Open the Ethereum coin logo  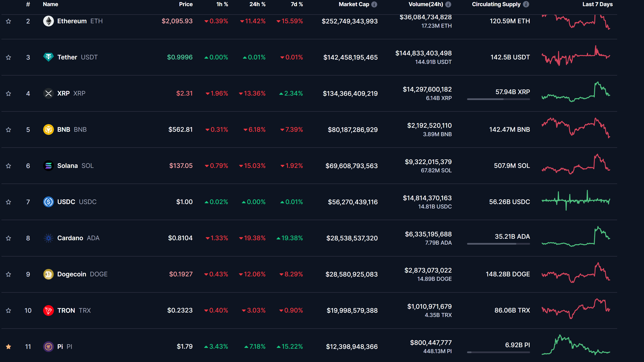[x=48, y=21]
